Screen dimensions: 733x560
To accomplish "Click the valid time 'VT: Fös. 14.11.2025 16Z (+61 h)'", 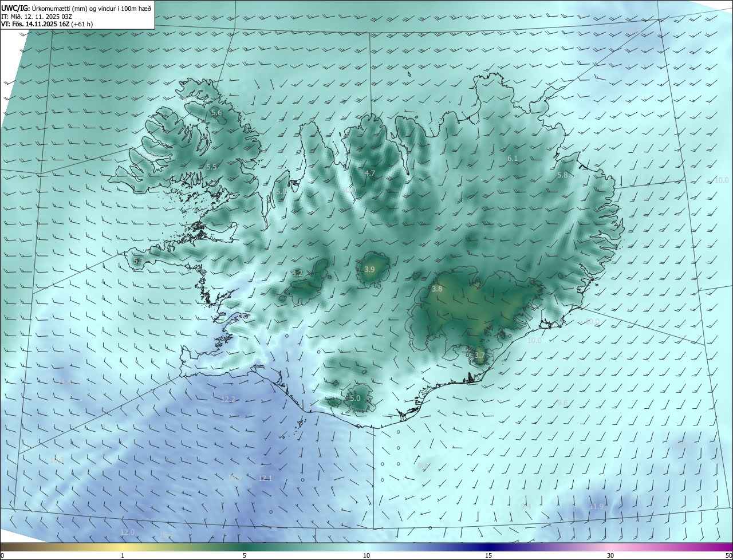I will point(47,24).
